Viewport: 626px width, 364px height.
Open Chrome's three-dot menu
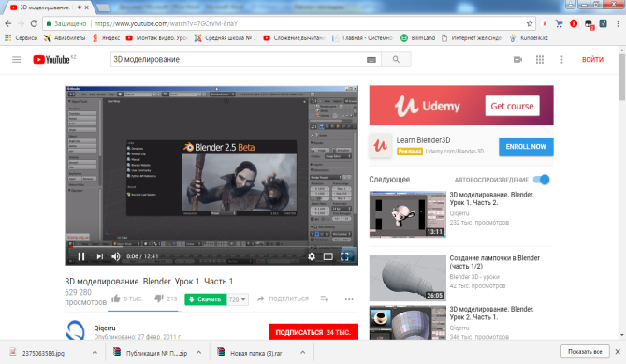[619, 24]
